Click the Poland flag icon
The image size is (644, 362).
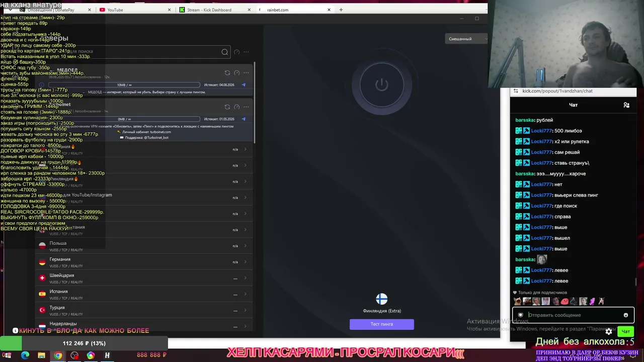42,245
